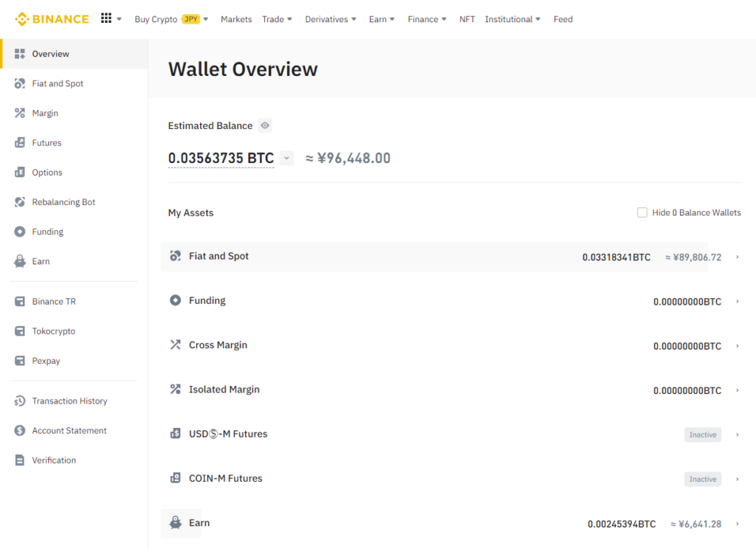Click the Inactive badge for USDⓈ-M Futures

click(x=702, y=435)
